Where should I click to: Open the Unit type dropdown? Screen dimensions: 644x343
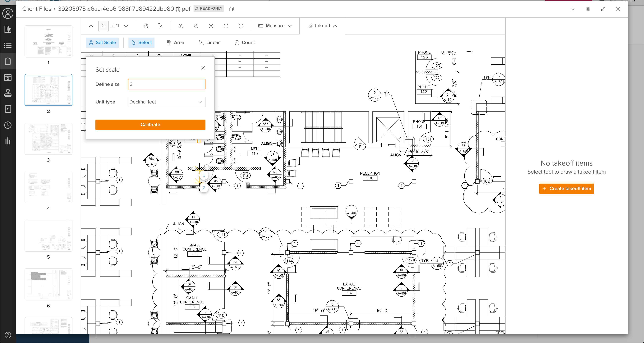(x=167, y=102)
